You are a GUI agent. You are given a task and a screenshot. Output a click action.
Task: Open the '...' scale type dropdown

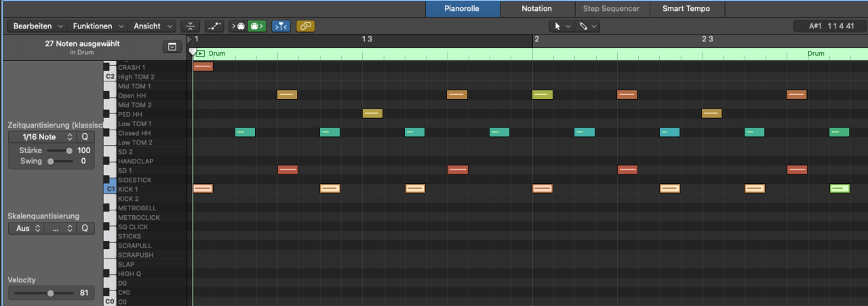[60, 229]
